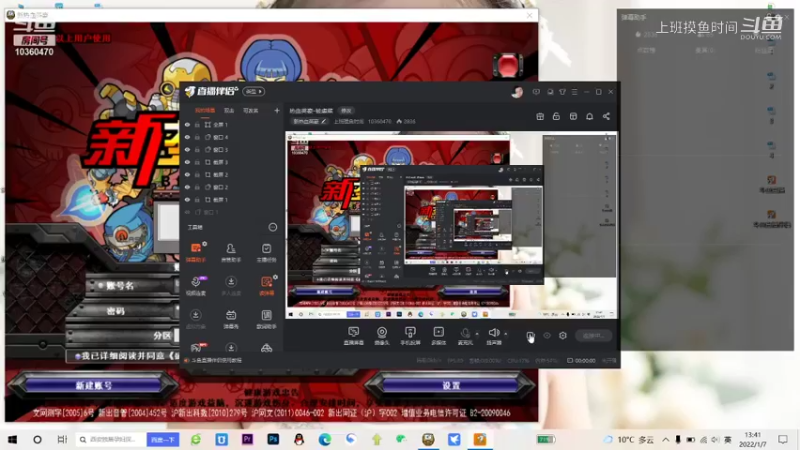Open Adobe Premiere from the taskbar
The image size is (800, 450).
tap(247, 439)
